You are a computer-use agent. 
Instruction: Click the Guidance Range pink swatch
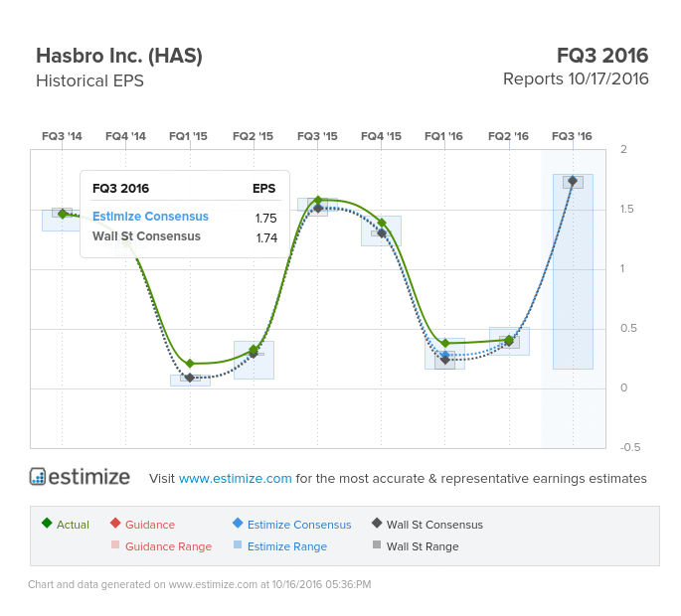click(115, 544)
